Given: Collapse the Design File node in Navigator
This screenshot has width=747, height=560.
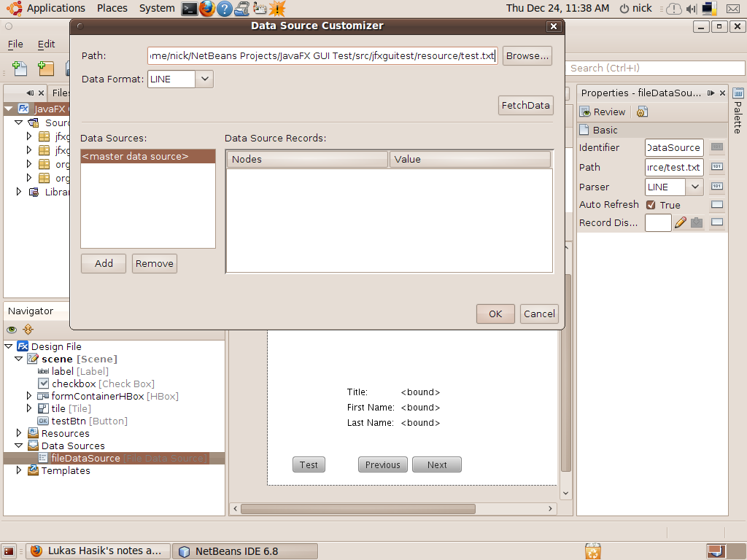Looking at the screenshot, I should pyautogui.click(x=9, y=346).
